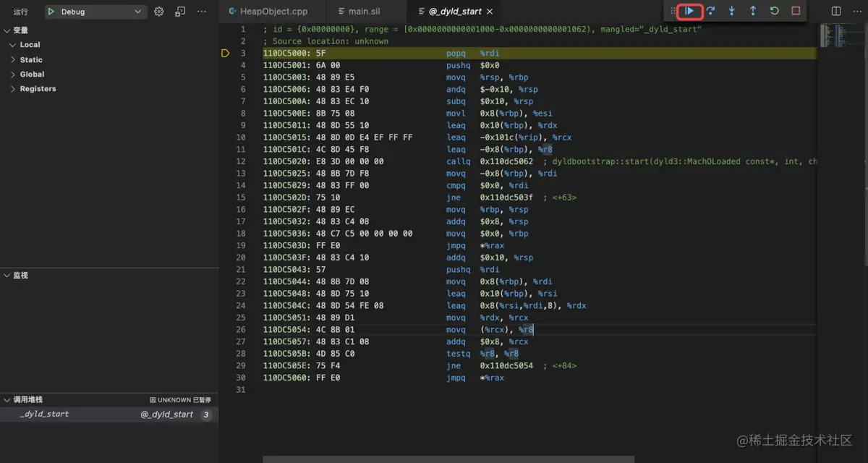The height and width of the screenshot is (463, 868).
Task: Click address 110DC5060: FF E0
Action: tap(302, 378)
